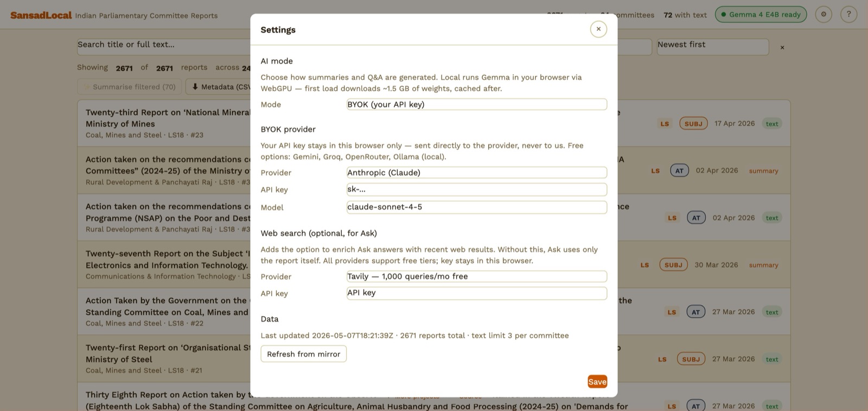Click the Refresh from mirror button
This screenshot has width=868, height=411.
tap(303, 354)
